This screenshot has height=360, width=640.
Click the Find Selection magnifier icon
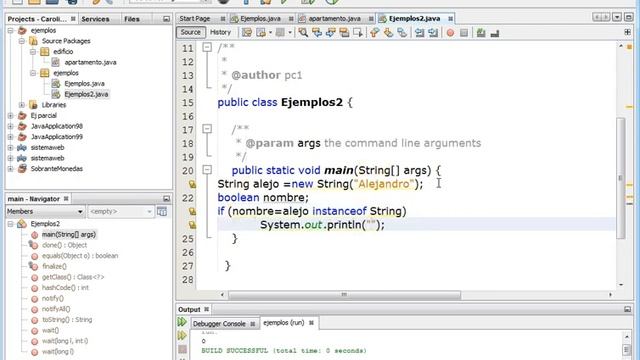coord(303,33)
